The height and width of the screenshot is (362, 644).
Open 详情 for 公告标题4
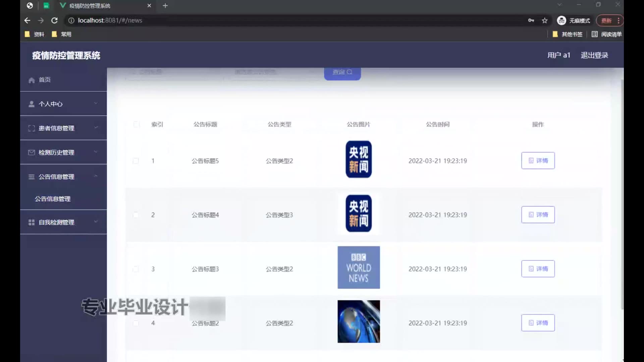[538, 215]
